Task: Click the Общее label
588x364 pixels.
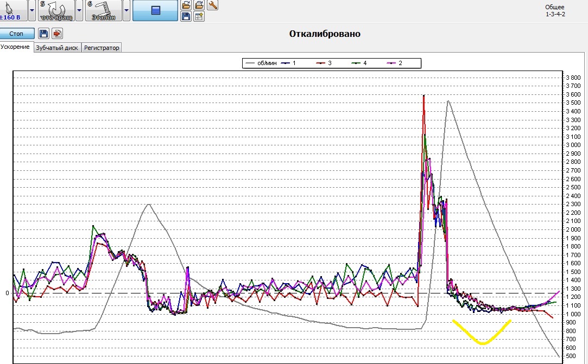Action: [x=555, y=7]
